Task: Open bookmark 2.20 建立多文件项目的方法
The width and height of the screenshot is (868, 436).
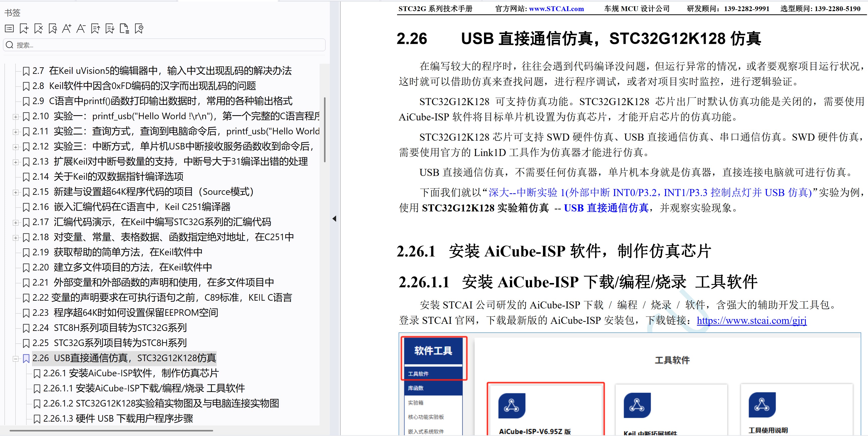Action: [122, 267]
